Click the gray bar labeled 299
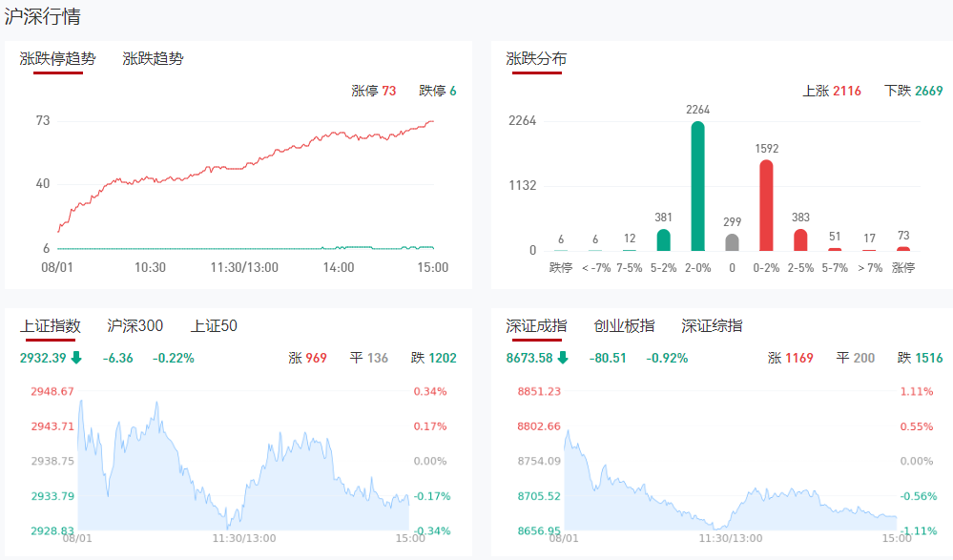This screenshot has height=560, width=953. (732, 242)
